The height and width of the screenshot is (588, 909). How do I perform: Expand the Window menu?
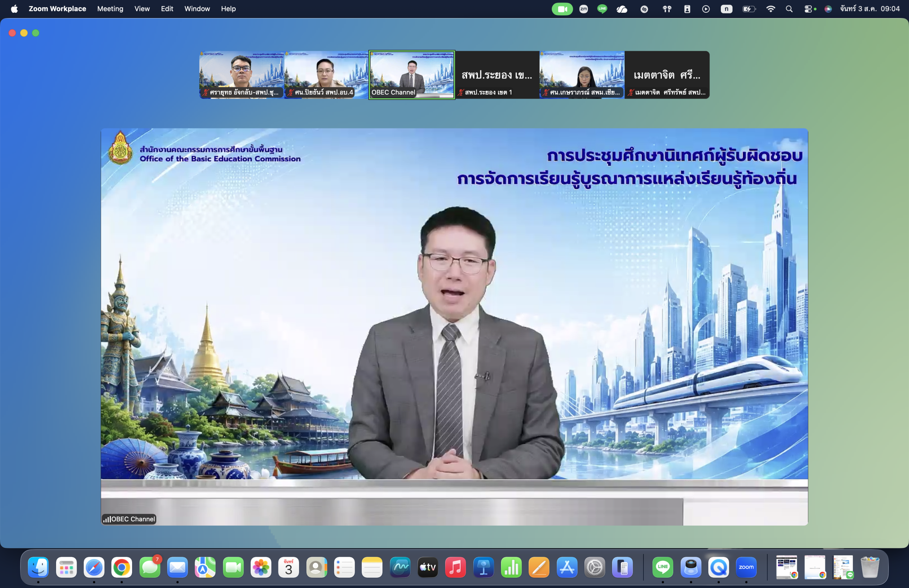point(197,9)
